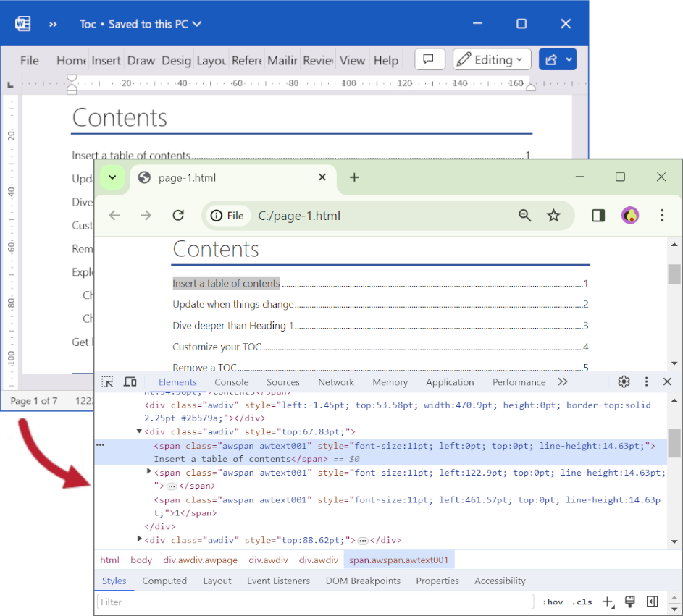Click Update when things change entry
Image resolution: width=683 pixels, height=616 pixels.
233,304
